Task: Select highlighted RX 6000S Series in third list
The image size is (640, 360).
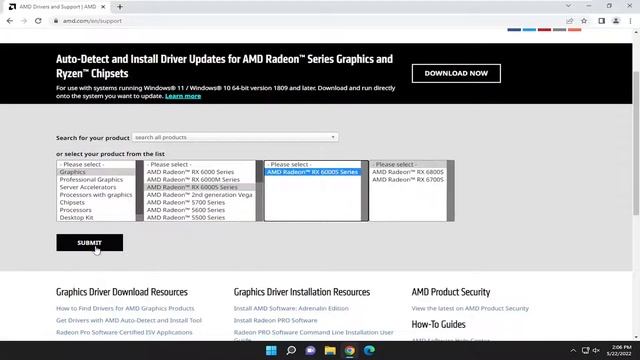Action: 313,172
